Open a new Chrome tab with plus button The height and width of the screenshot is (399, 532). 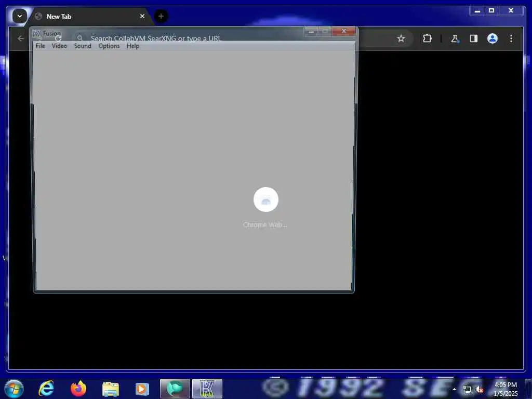161,16
